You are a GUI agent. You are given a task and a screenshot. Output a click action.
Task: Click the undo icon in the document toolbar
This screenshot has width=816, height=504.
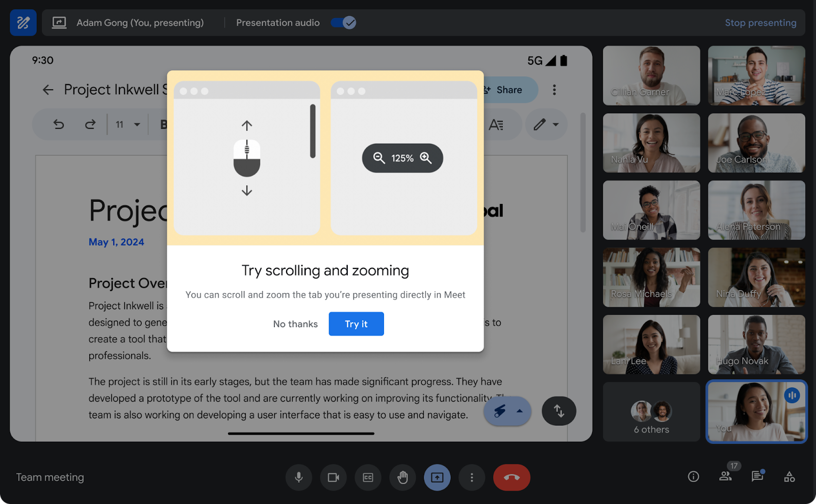pos(58,124)
